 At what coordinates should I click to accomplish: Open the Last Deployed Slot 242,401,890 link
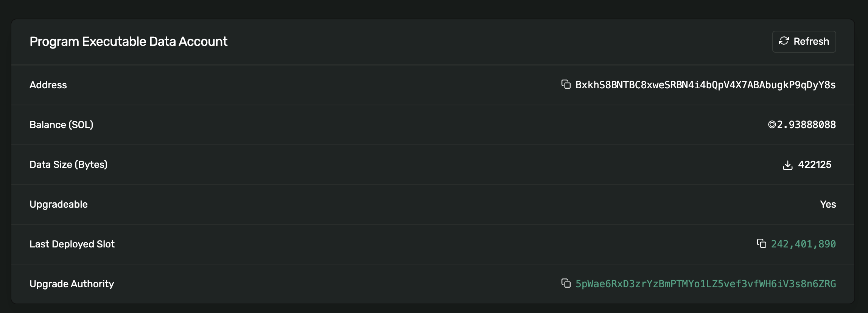click(x=803, y=244)
